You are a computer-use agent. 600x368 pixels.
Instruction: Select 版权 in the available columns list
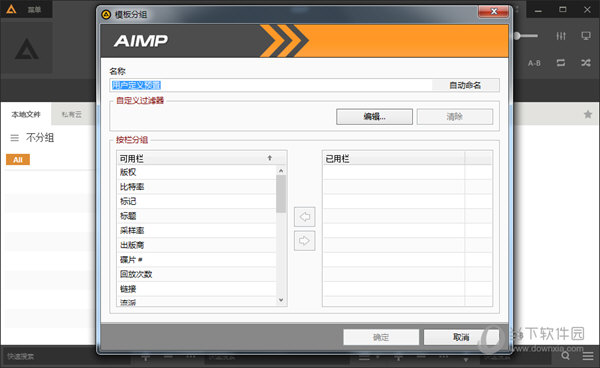(196, 172)
